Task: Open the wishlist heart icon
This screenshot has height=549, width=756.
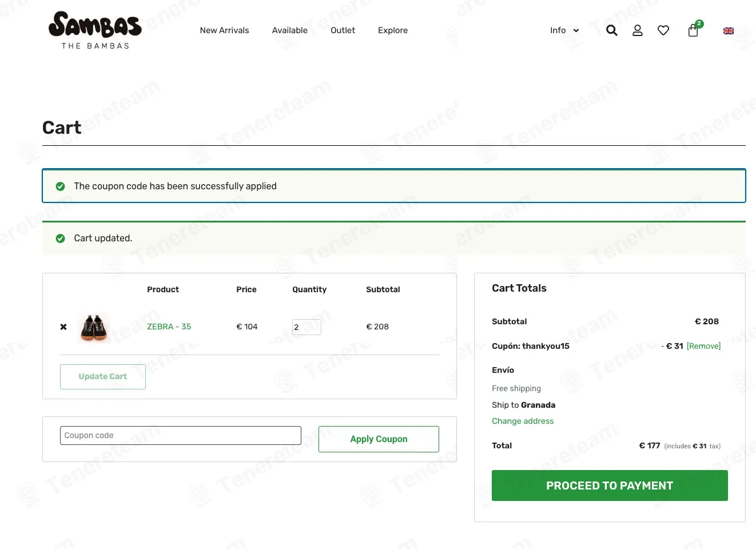Action: [663, 30]
